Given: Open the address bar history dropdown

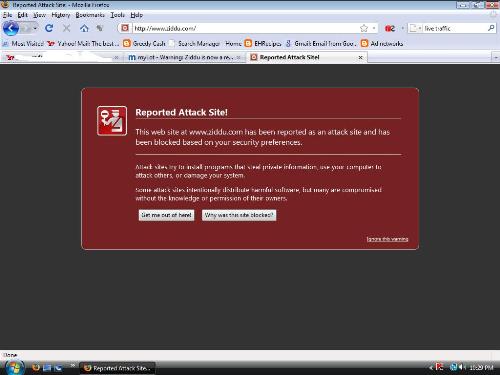Looking at the screenshot, I should click(374, 28).
